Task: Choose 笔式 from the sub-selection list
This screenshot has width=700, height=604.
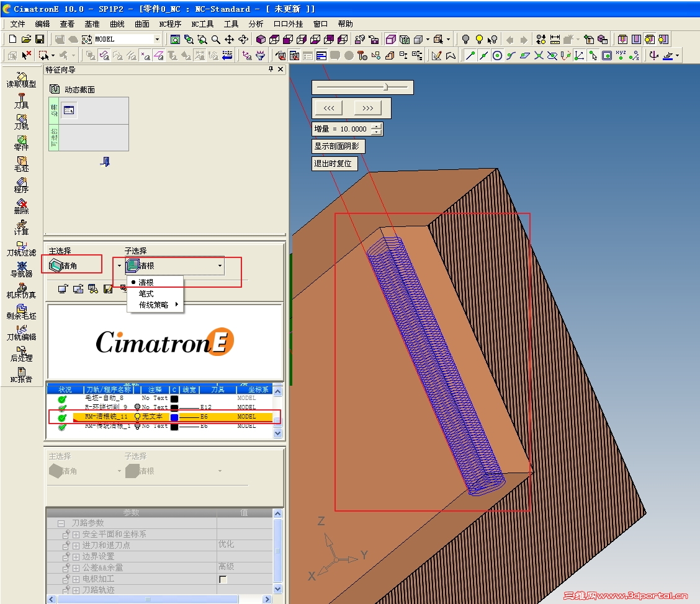Action: click(x=146, y=293)
